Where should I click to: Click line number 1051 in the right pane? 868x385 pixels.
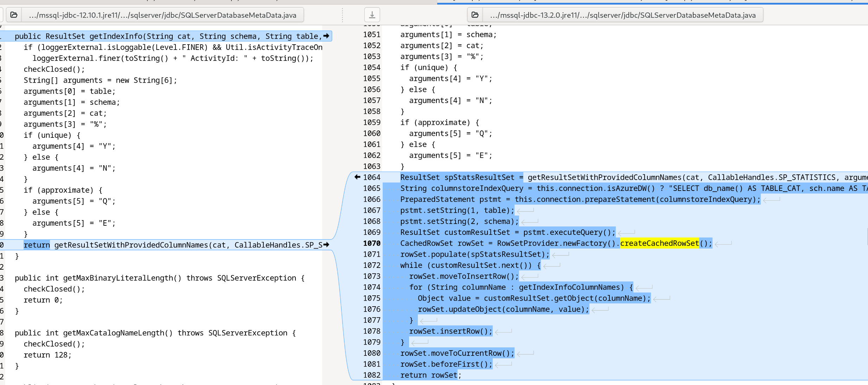pyautogui.click(x=372, y=34)
